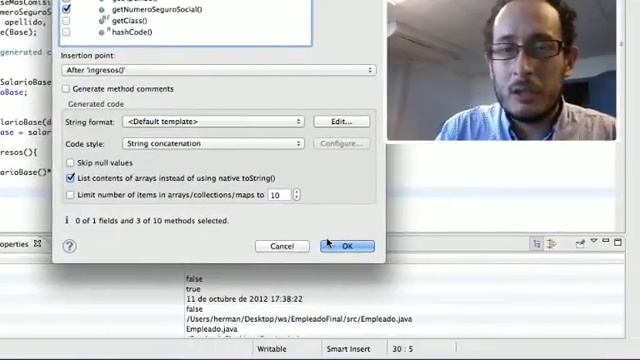Viewport: 640px width, 360px height.
Task: Toggle Show Advanced Properties filter icon
Action: [551, 244]
